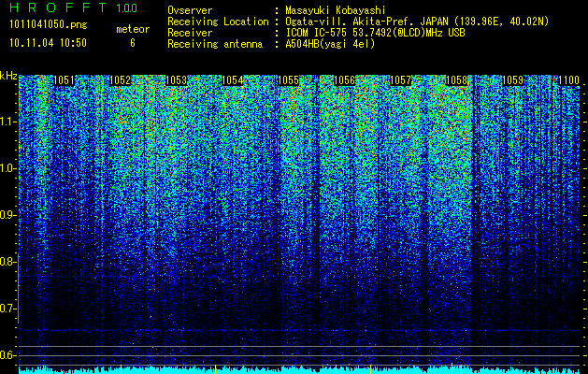This screenshot has width=588, height=374.
Task: Select the observer name Masayuki Kobayashi
Action: coord(336,10)
